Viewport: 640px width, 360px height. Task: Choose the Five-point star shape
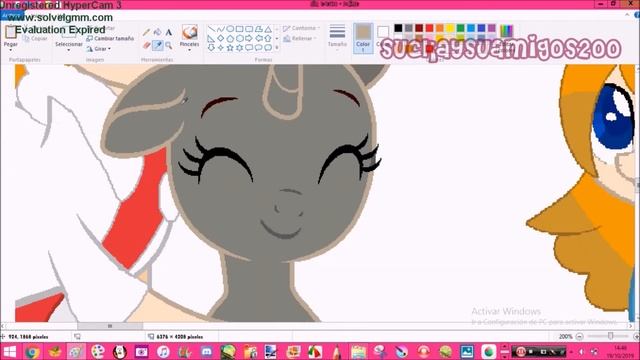coord(230,48)
